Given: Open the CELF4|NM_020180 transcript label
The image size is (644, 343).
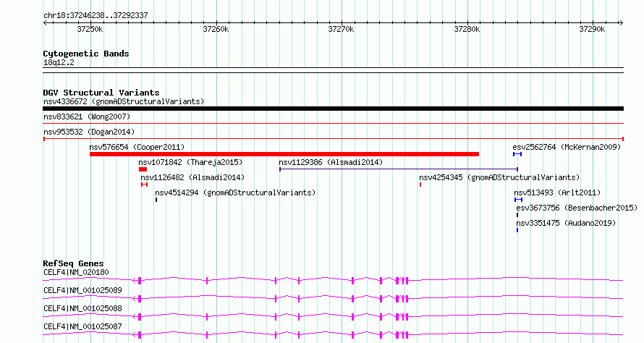Looking at the screenshot, I should (x=76, y=272).
